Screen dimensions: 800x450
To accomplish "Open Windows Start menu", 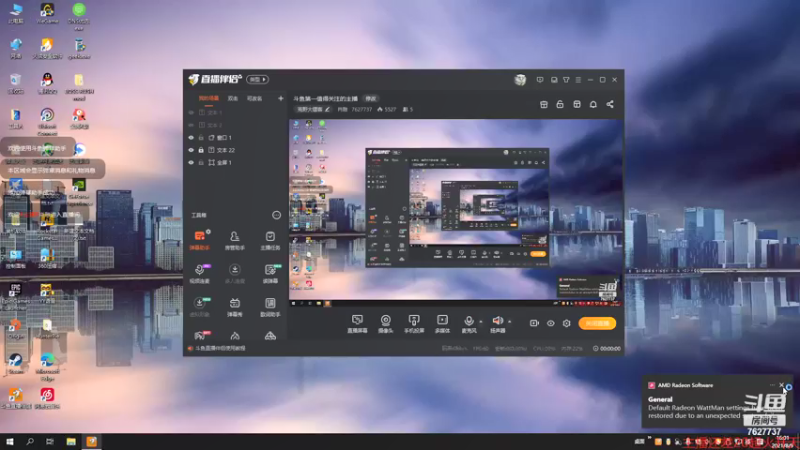I will (10, 441).
